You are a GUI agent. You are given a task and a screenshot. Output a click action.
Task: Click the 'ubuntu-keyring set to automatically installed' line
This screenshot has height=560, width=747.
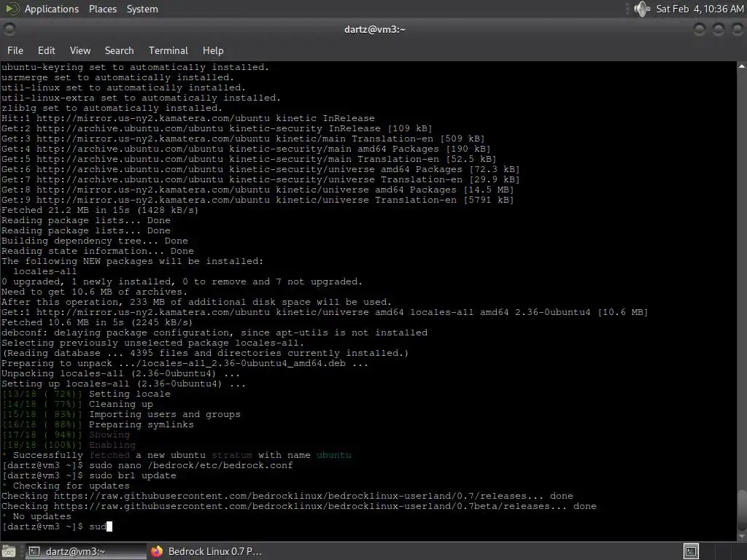click(135, 67)
